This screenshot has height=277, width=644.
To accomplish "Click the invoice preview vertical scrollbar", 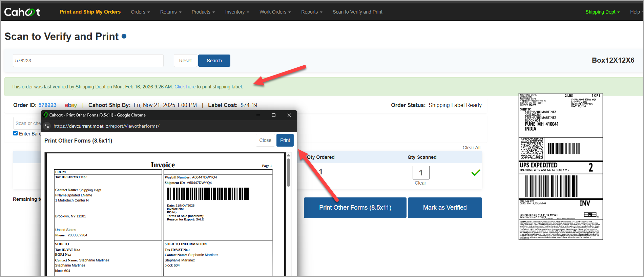I will 289,173.
